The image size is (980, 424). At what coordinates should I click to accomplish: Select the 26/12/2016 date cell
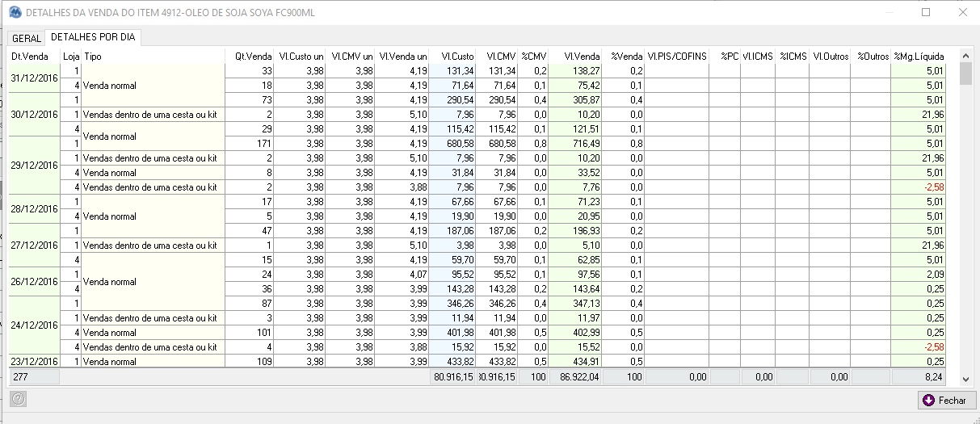pos(35,281)
